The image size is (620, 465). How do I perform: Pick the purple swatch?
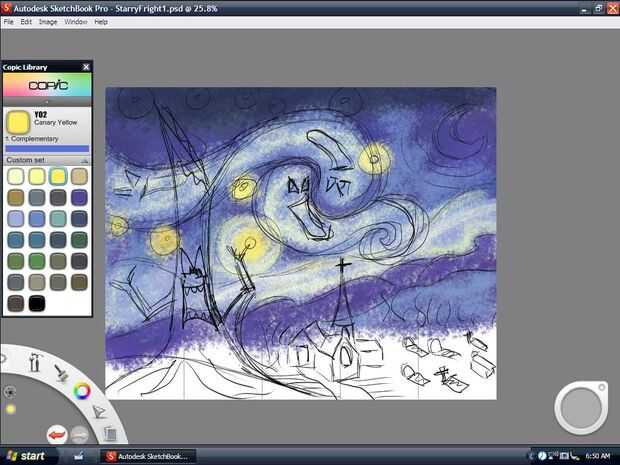point(79,197)
